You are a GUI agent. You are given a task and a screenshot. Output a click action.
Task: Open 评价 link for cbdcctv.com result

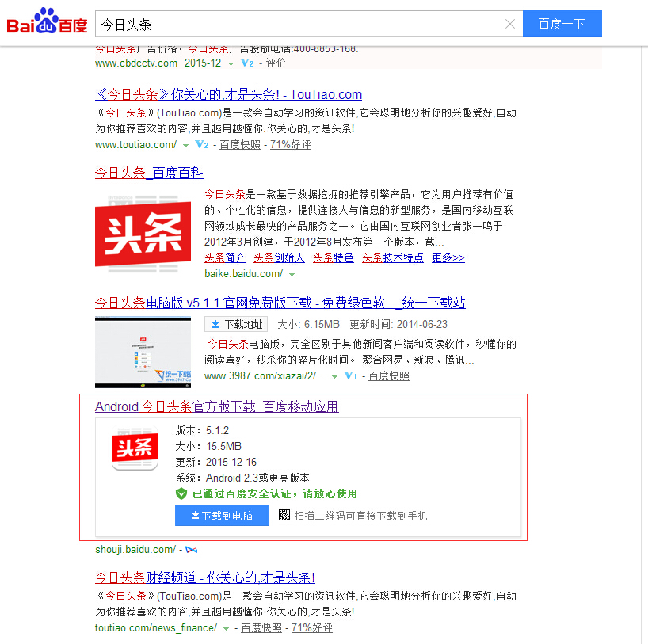click(x=276, y=63)
